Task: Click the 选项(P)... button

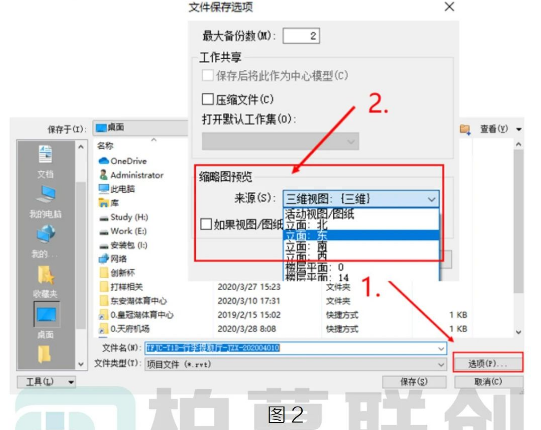Action: 488,363
